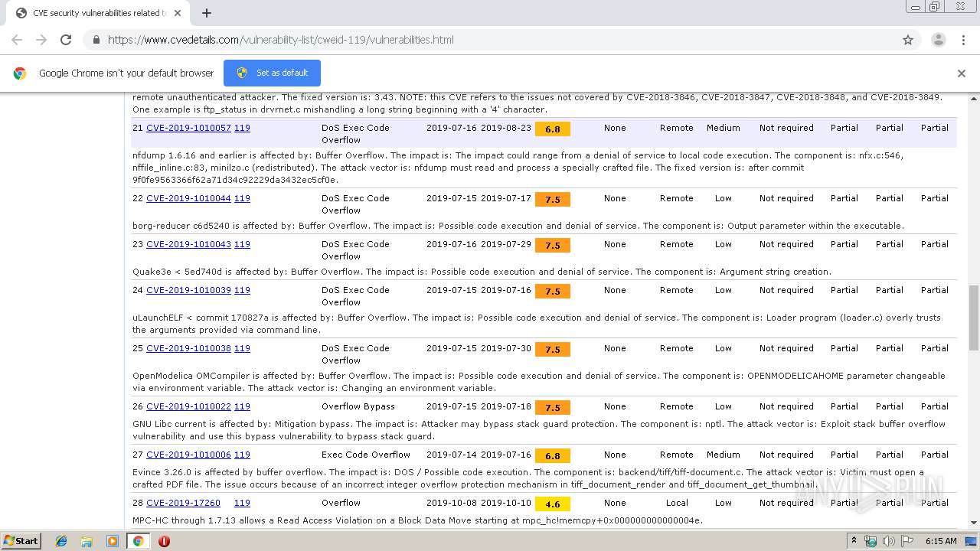Open volume control in system tray
The width and height of the screenshot is (980, 551).
[889, 541]
